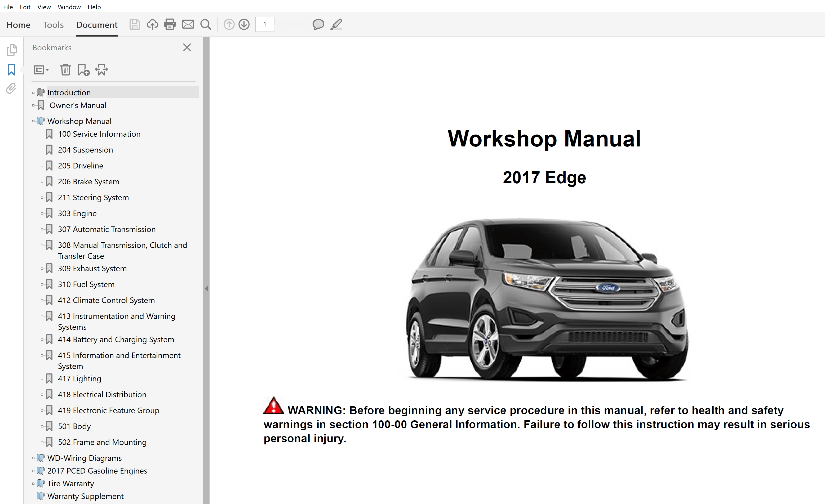Click the page number input field
Viewport: 825px width, 504px height.
pos(265,24)
